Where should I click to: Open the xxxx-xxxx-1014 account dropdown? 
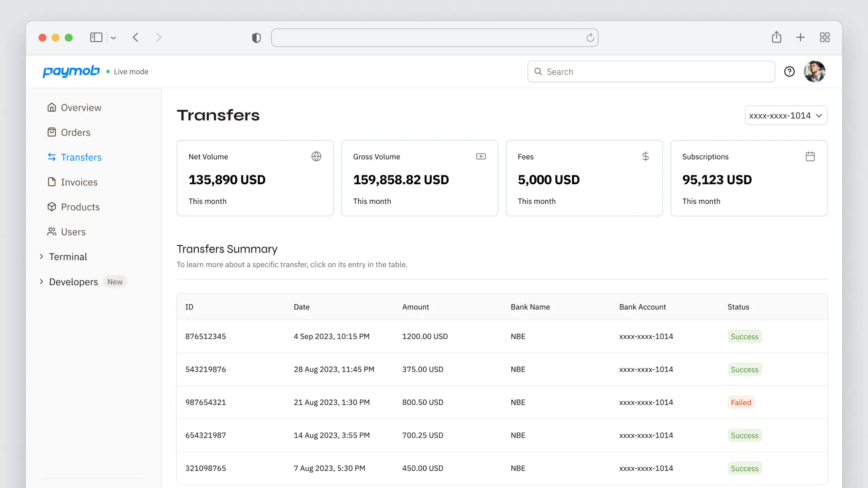[786, 116]
